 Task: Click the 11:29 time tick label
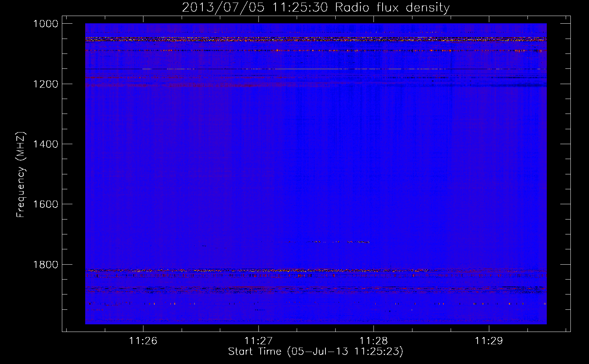click(x=489, y=341)
